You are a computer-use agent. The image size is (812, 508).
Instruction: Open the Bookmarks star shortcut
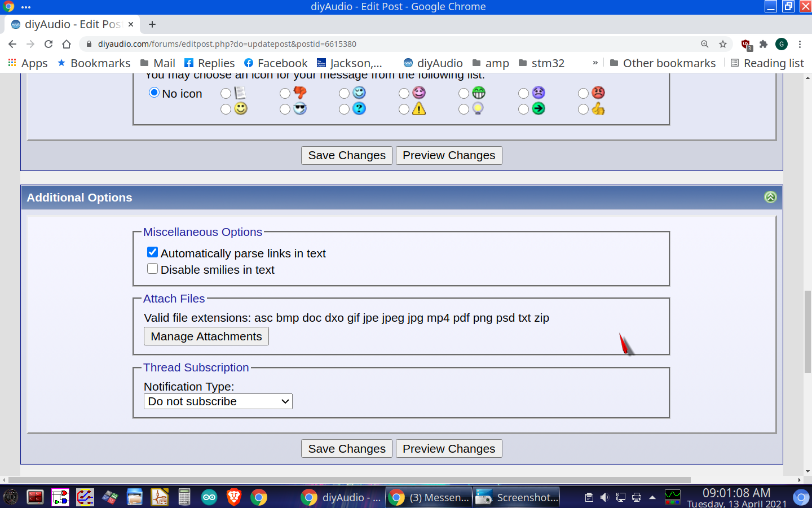(94, 63)
